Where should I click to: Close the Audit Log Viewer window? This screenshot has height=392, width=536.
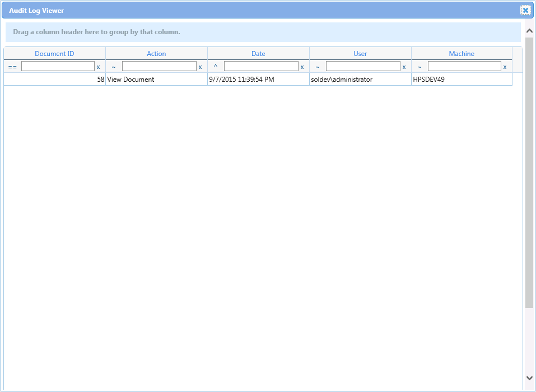pos(525,10)
